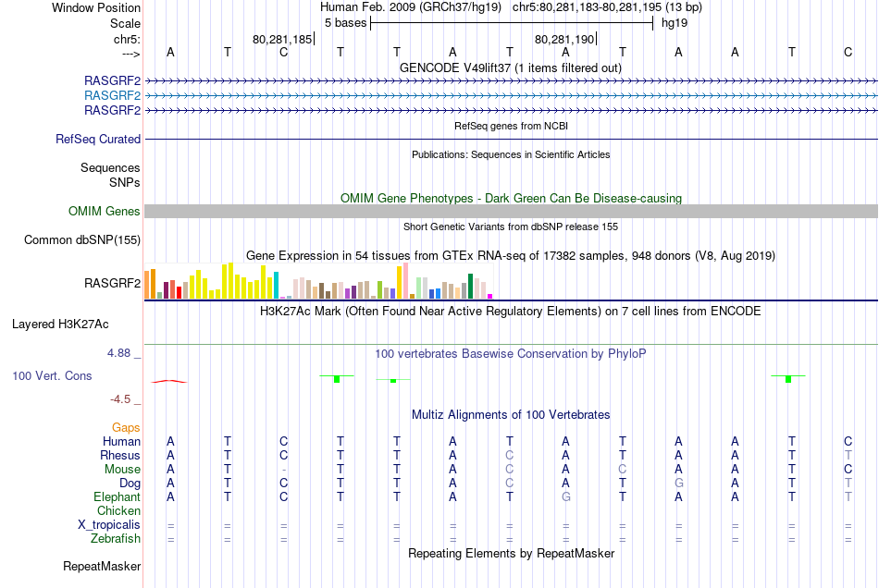Click the hg19 assembly label by scale

[675, 23]
